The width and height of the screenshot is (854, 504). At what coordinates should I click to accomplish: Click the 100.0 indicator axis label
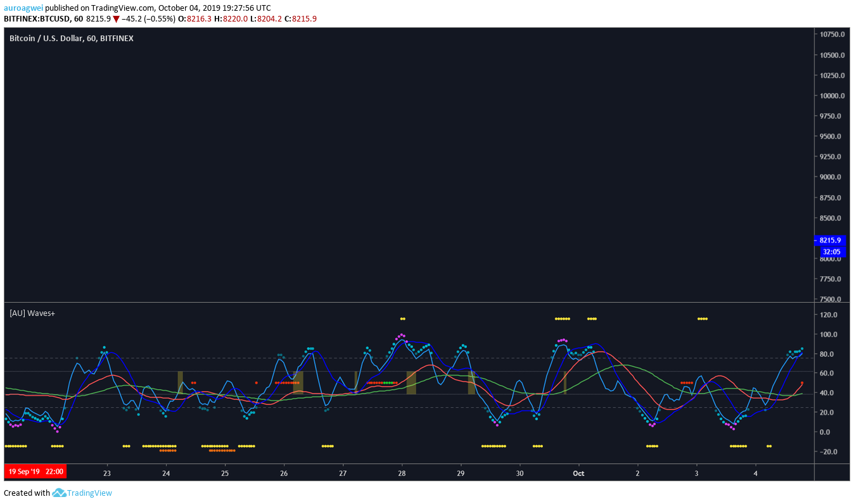[829, 334]
